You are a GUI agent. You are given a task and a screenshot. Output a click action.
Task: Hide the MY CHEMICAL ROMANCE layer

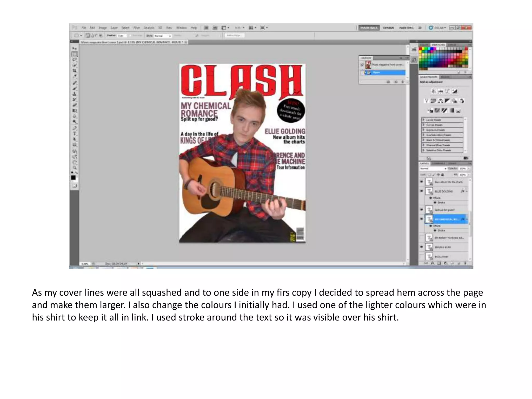pos(421,219)
